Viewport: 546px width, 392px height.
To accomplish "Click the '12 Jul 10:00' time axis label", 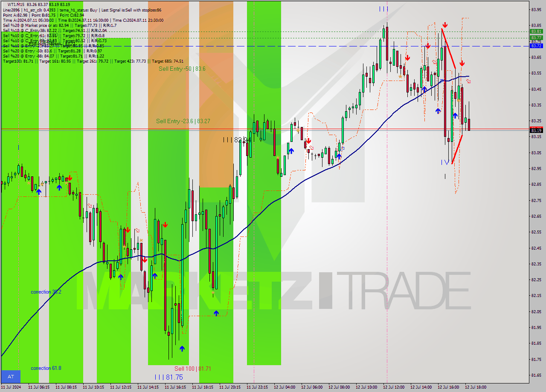I will 366,387.
